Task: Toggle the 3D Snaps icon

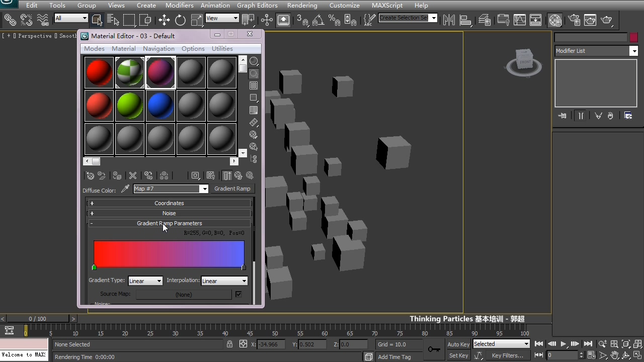Action: coord(302,20)
